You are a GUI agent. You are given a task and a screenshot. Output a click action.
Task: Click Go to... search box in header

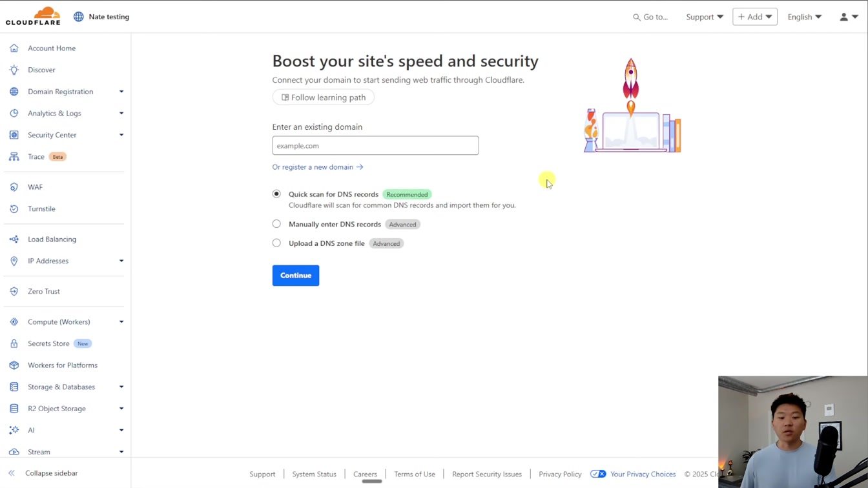pyautogui.click(x=650, y=17)
